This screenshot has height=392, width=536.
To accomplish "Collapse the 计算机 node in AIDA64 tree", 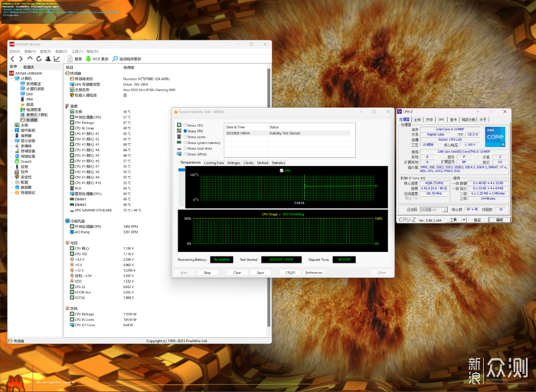I will click(11, 79).
